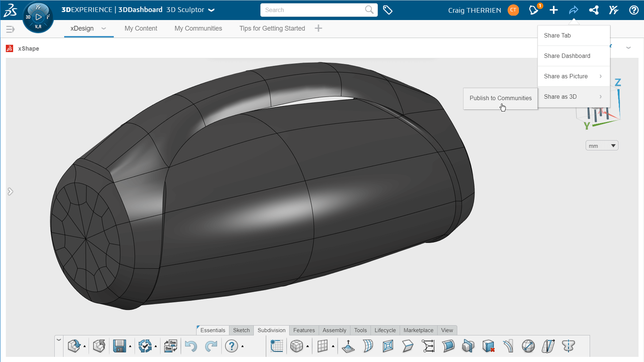Click the Undo arrow icon
The height and width of the screenshot is (362, 644).
pyautogui.click(x=191, y=346)
